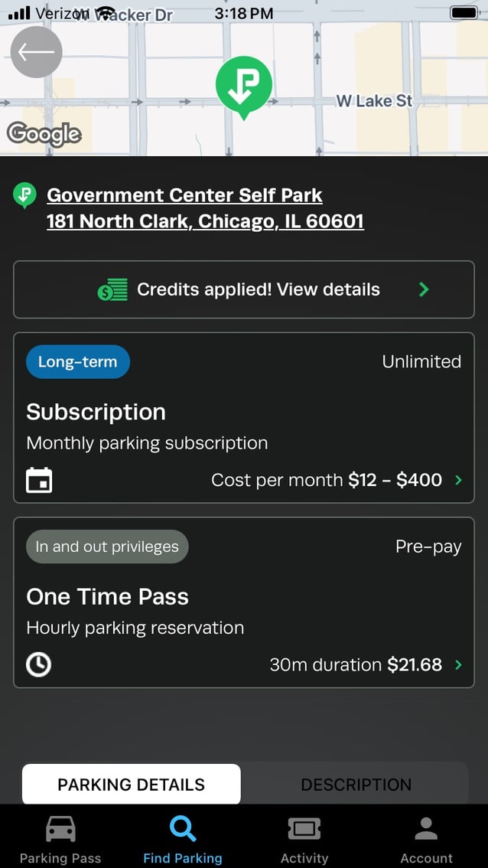The image size is (488, 868).
Task: Select the Parking Pass car icon
Action: 60,827
